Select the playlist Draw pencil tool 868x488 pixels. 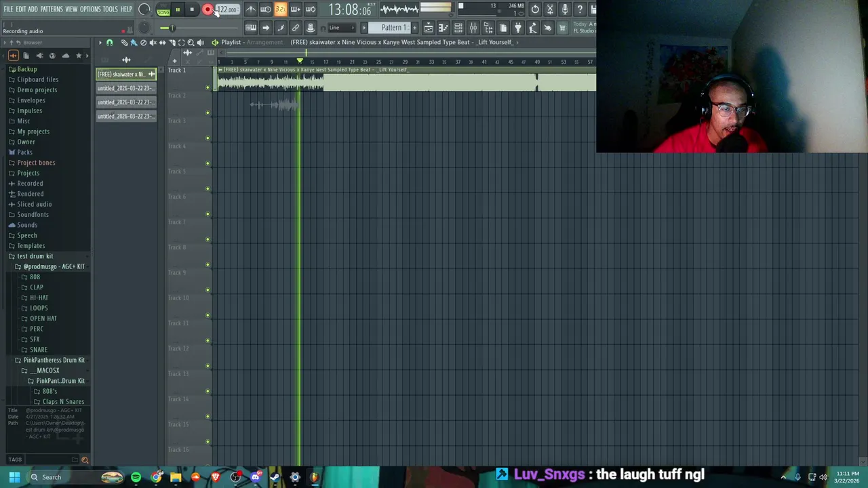tap(124, 43)
